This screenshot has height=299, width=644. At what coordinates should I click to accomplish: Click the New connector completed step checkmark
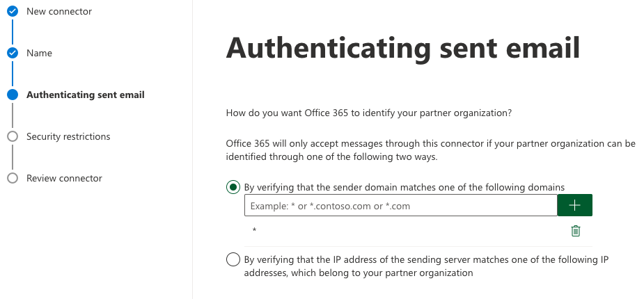tap(13, 12)
